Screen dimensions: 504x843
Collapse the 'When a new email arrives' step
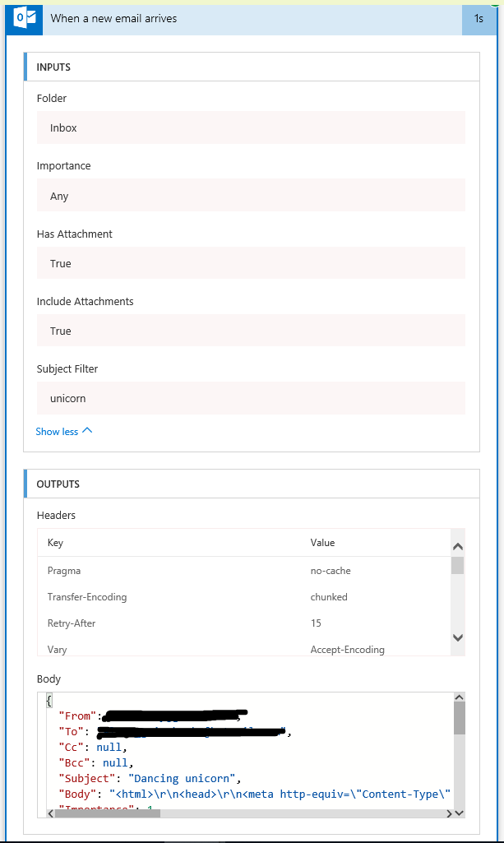(247, 18)
